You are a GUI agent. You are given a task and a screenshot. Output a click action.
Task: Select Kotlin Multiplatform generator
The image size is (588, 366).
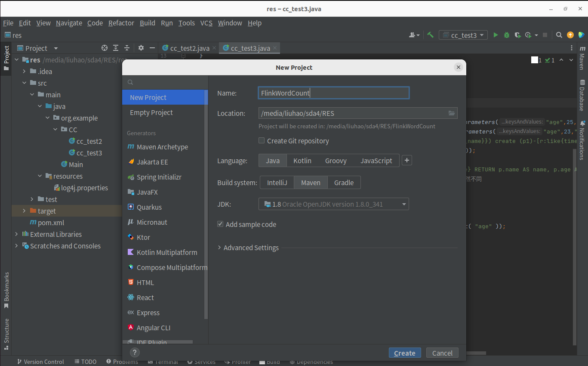(163, 252)
